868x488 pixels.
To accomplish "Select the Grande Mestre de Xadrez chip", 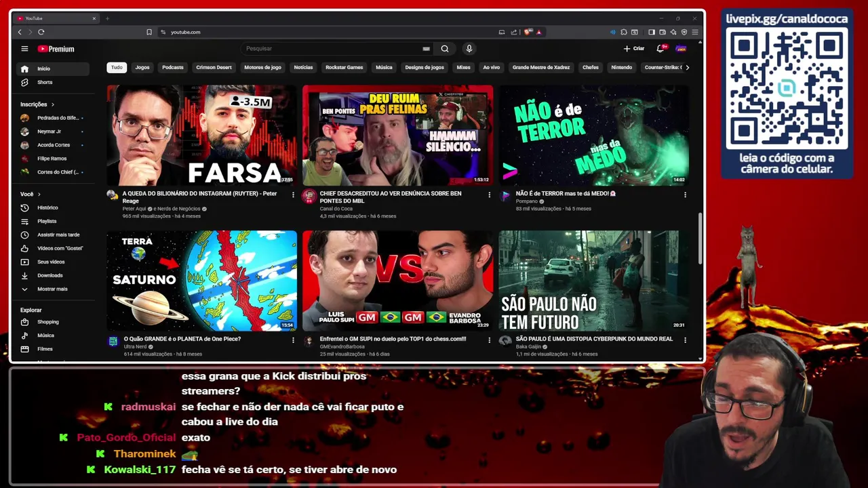I will [x=541, y=67].
